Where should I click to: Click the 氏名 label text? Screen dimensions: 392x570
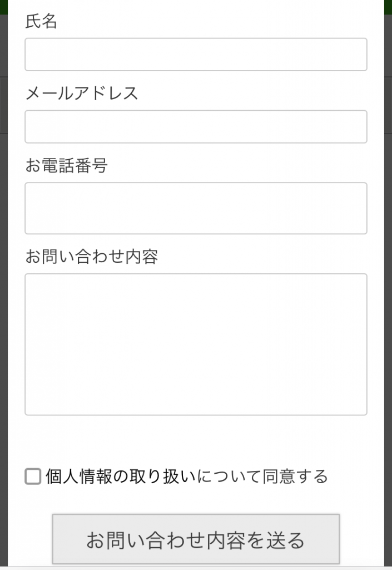[x=41, y=22]
